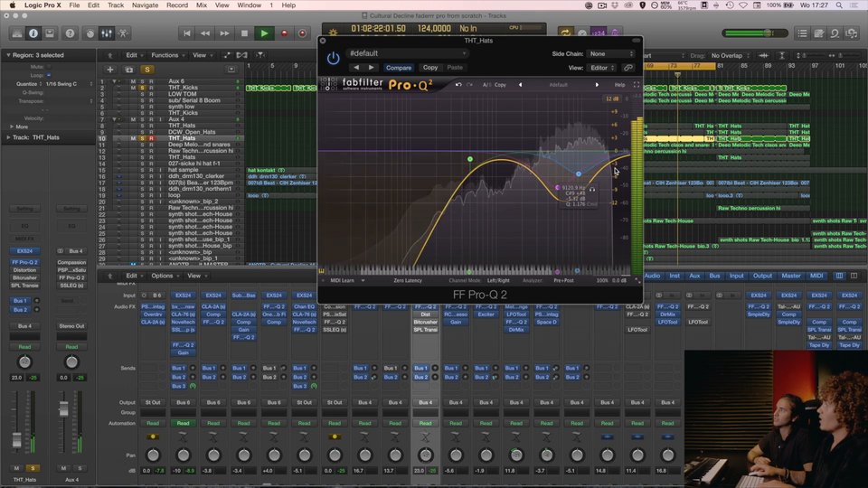Toggle Pro-Q 2 full screen icon
This screenshot has width=868, height=488.
point(636,85)
